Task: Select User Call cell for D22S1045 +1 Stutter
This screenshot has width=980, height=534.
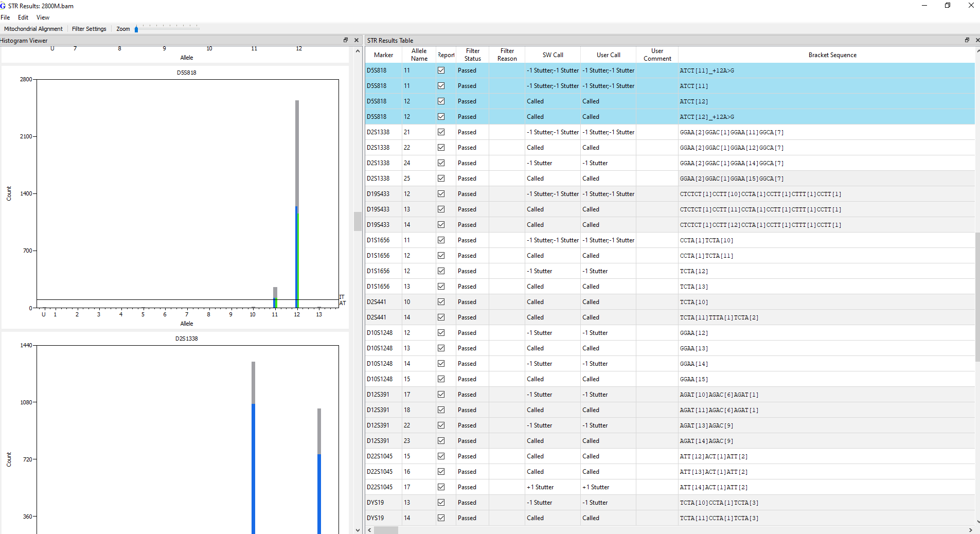Action: [609, 487]
